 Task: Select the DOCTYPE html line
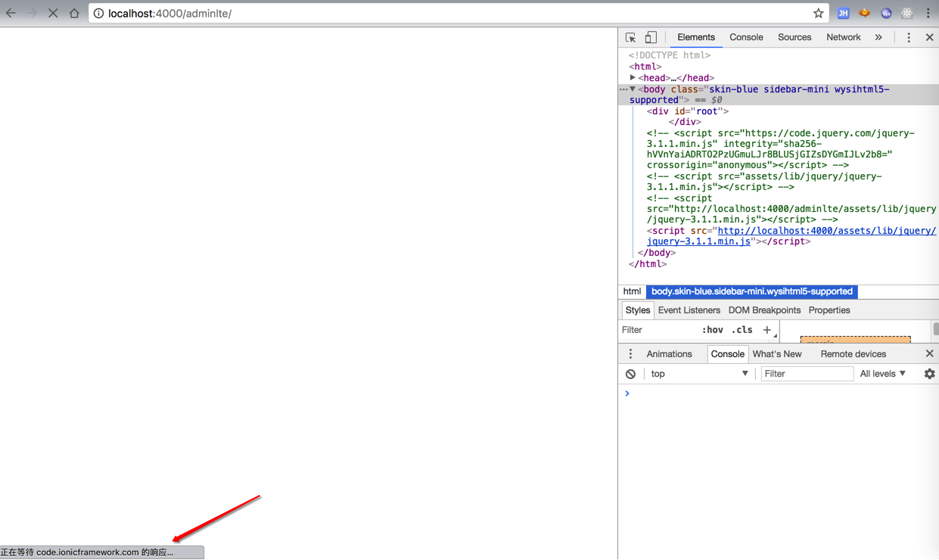670,55
